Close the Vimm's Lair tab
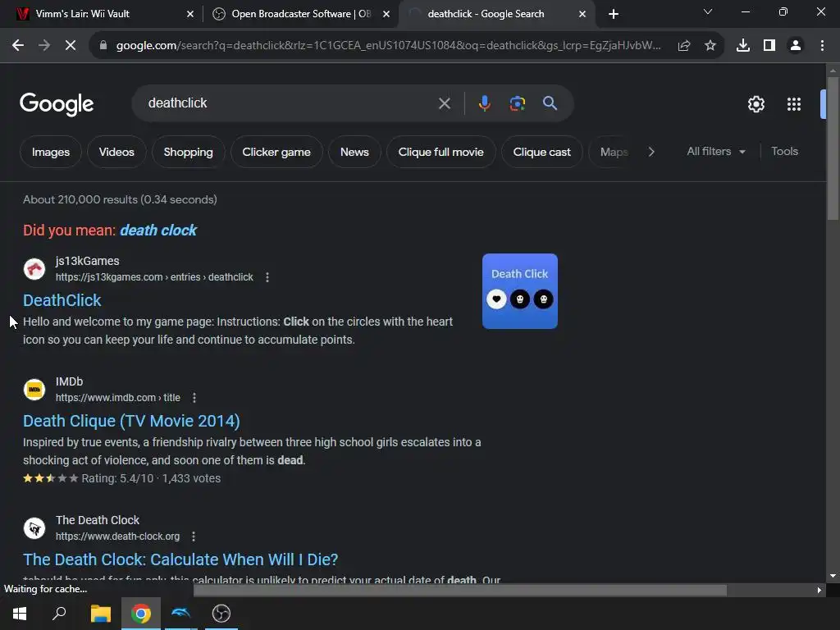 [190, 15]
